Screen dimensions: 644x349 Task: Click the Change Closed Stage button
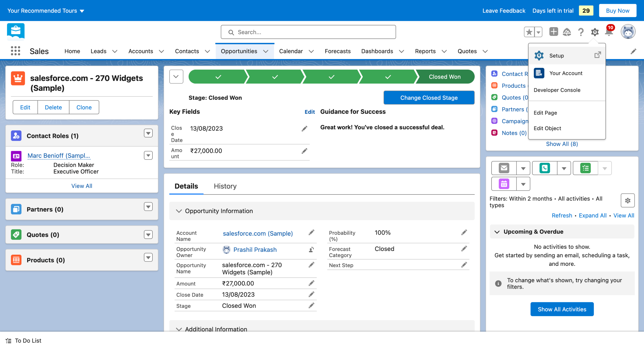429,97
